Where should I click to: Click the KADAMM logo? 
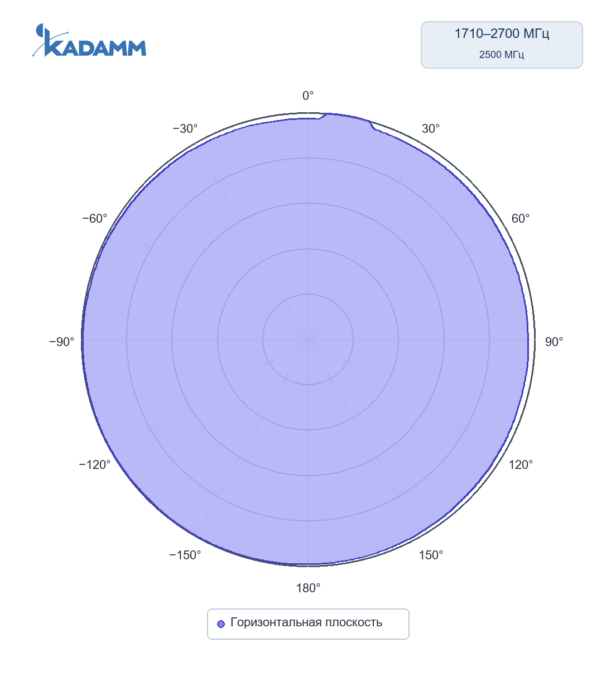pyautogui.click(x=89, y=40)
